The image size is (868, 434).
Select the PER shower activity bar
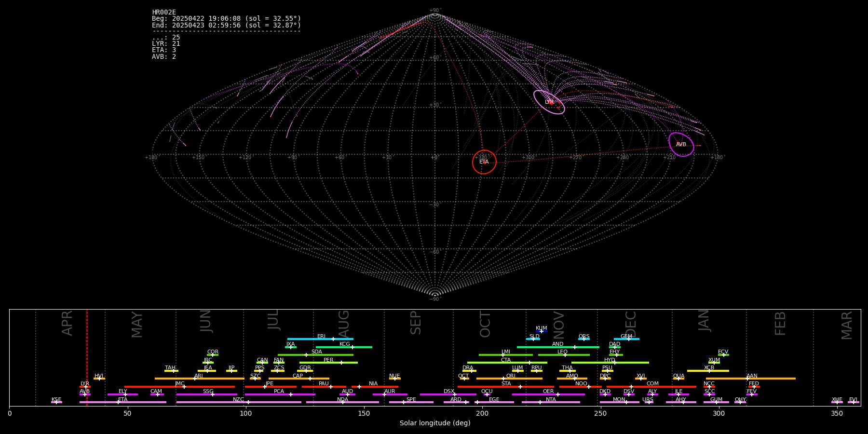pos(328,363)
